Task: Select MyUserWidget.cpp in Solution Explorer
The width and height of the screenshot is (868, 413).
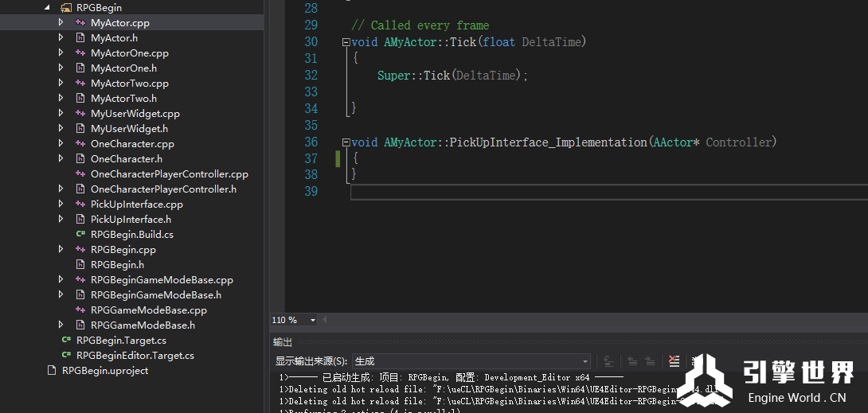Action: [x=135, y=113]
